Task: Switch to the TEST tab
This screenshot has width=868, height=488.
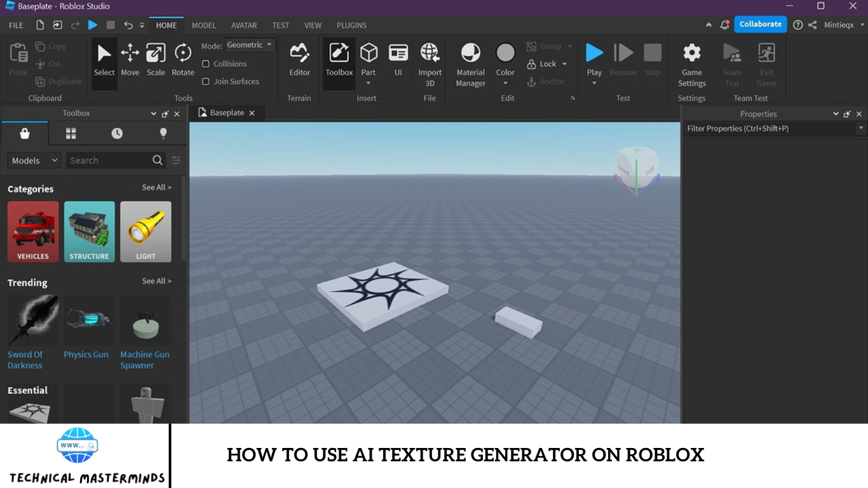Action: tap(281, 25)
